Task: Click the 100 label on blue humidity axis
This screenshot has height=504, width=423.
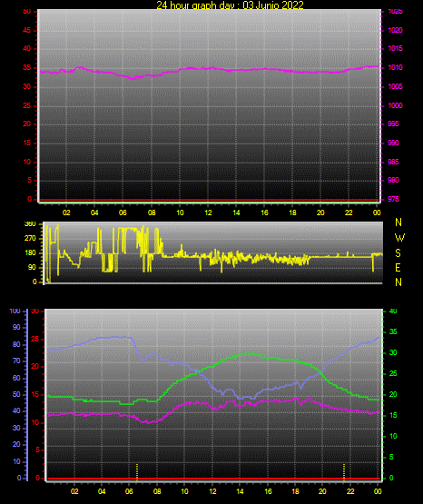Action: (15, 311)
